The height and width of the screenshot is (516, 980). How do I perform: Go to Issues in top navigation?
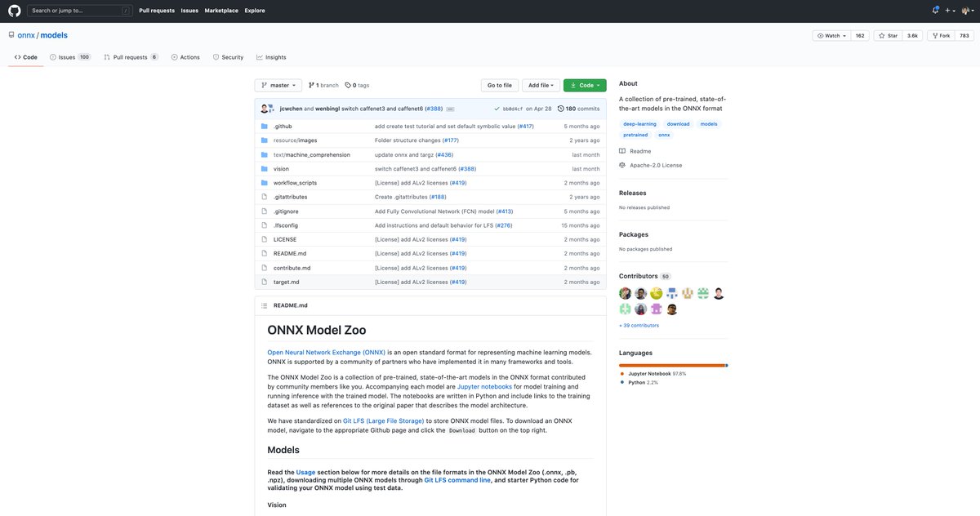point(189,11)
